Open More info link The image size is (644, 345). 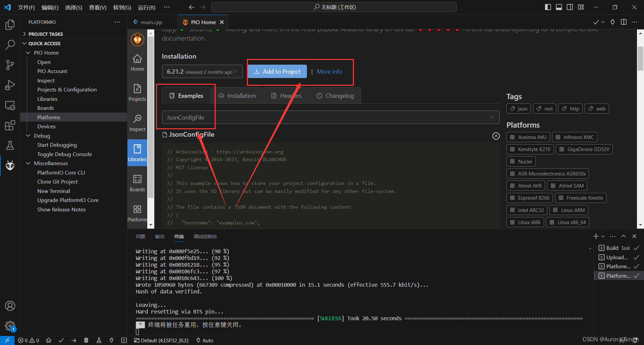point(330,72)
